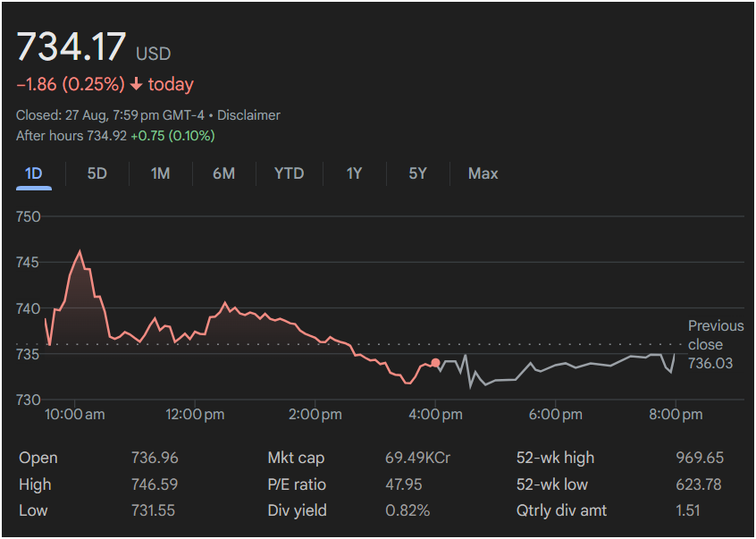Select the 1D time range tab
Screen dimensions: 756x539
(34, 173)
